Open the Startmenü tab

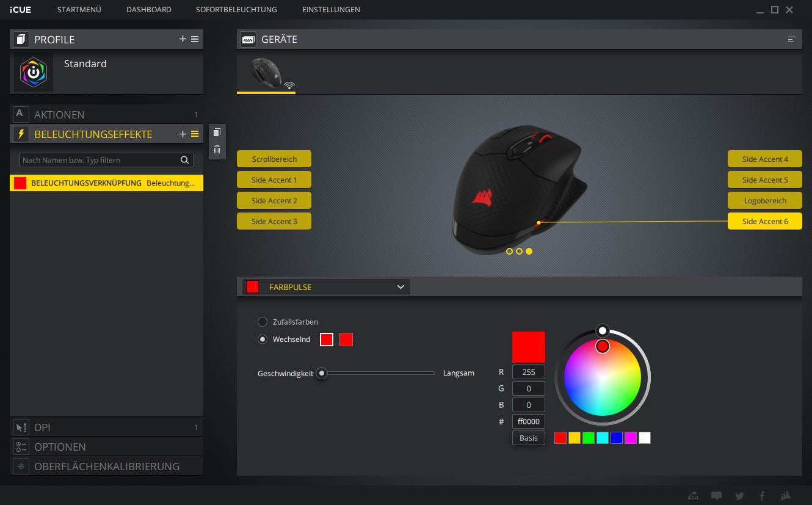click(x=79, y=10)
